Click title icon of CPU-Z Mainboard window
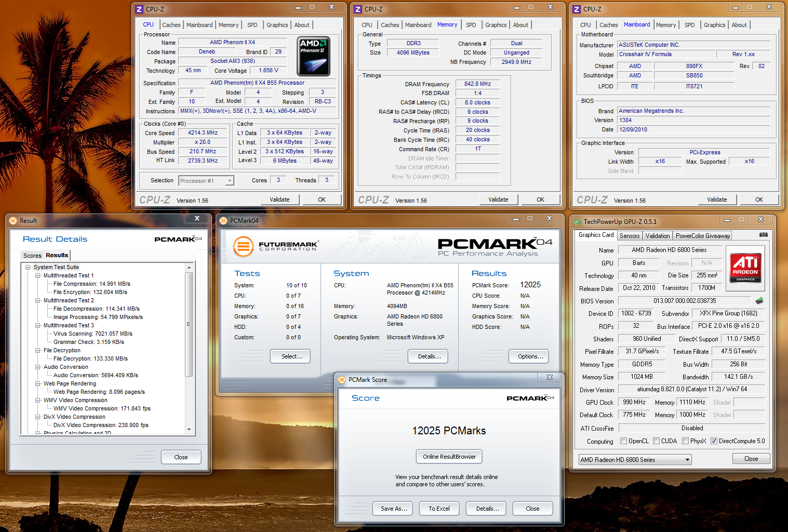788x532 pixels. tap(576, 9)
